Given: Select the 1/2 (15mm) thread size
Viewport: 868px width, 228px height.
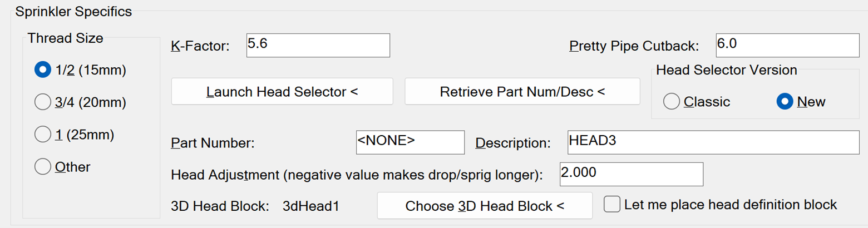Looking at the screenshot, I should click(43, 70).
